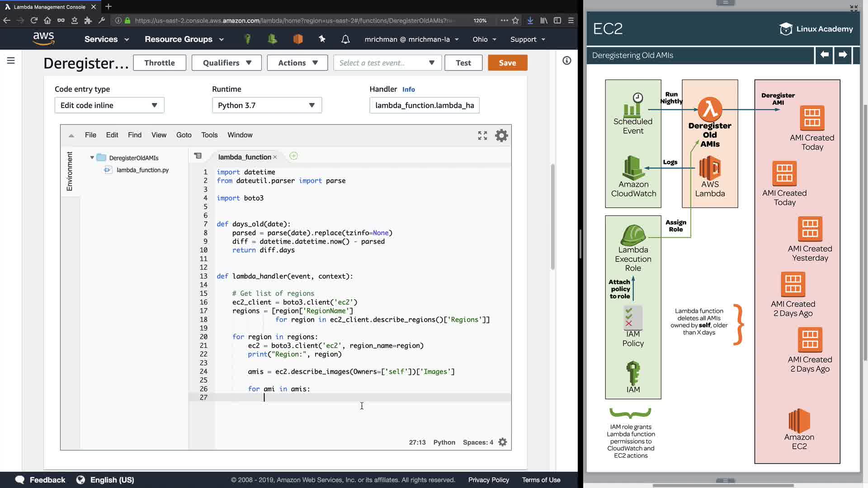Switch to lambda_function tab
Screen dimensions: 868x488
click(244, 157)
